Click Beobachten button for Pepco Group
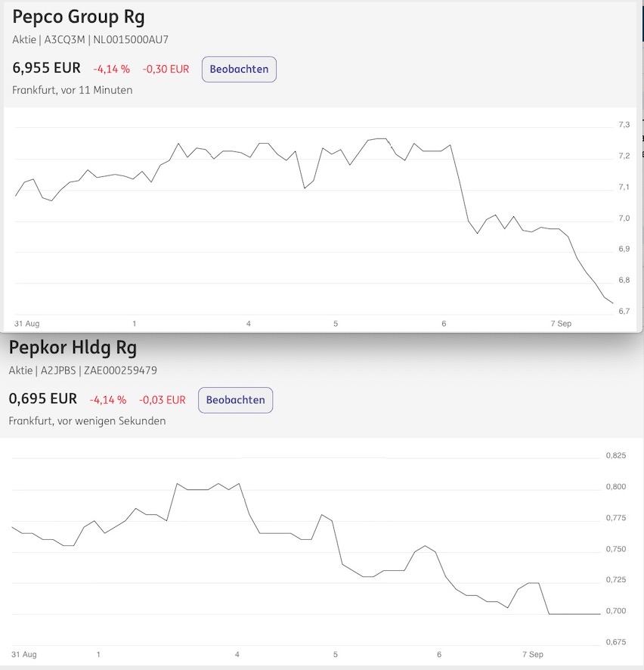This screenshot has height=670, width=644. [x=239, y=69]
